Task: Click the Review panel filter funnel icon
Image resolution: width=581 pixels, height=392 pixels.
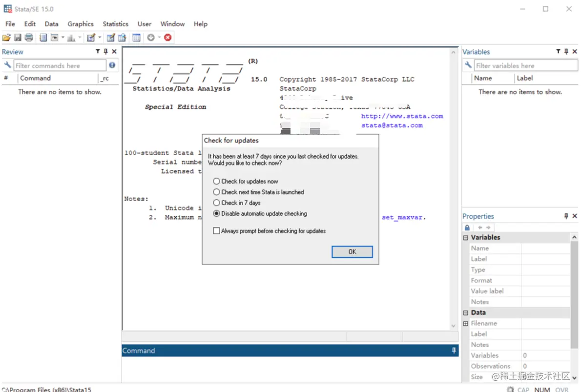Action: 98,51
